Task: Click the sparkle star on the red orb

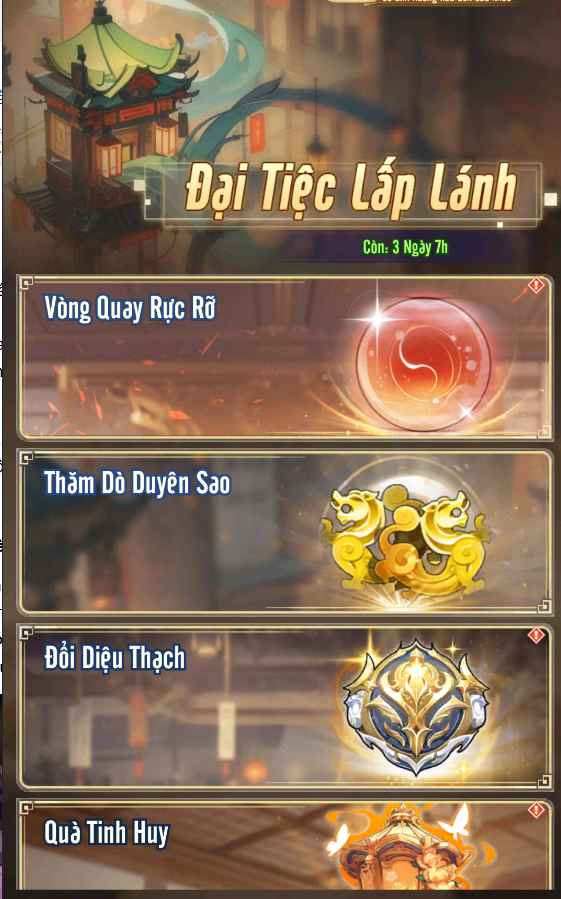Action: pyautogui.click(x=377, y=317)
